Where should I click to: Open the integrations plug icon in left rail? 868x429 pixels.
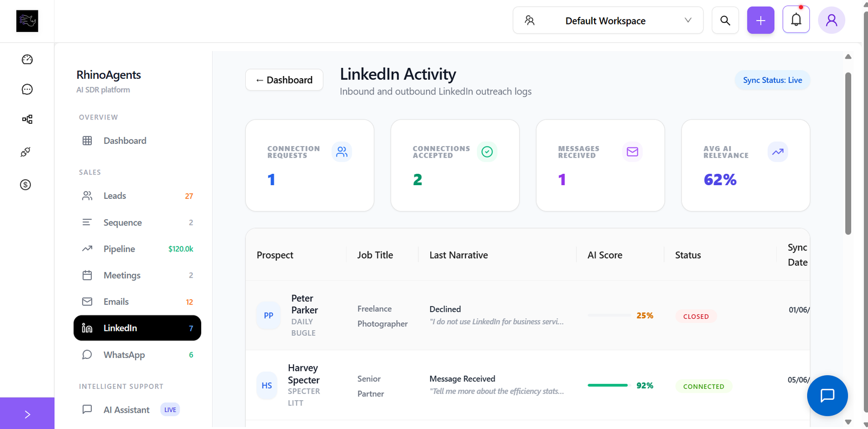point(25,152)
